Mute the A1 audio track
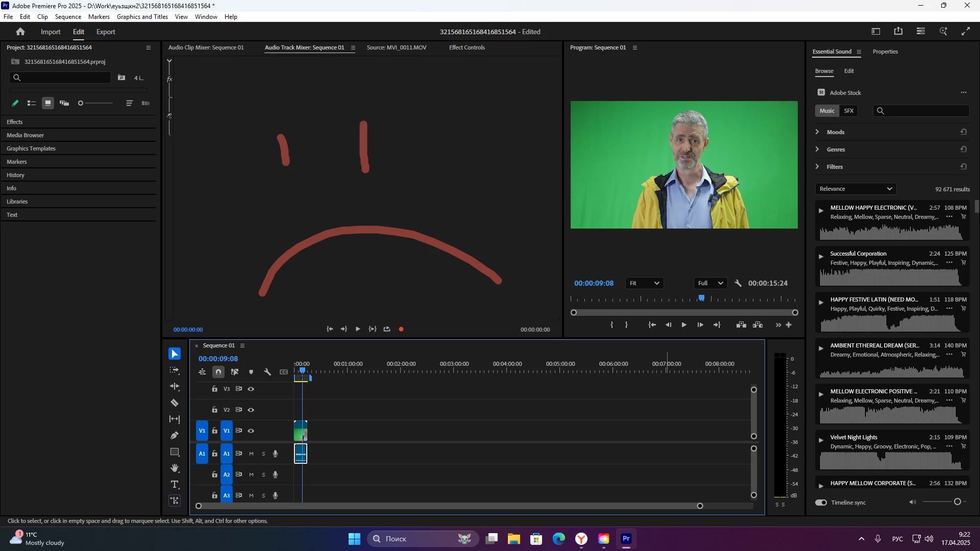The width and height of the screenshot is (980, 551). click(x=251, y=454)
